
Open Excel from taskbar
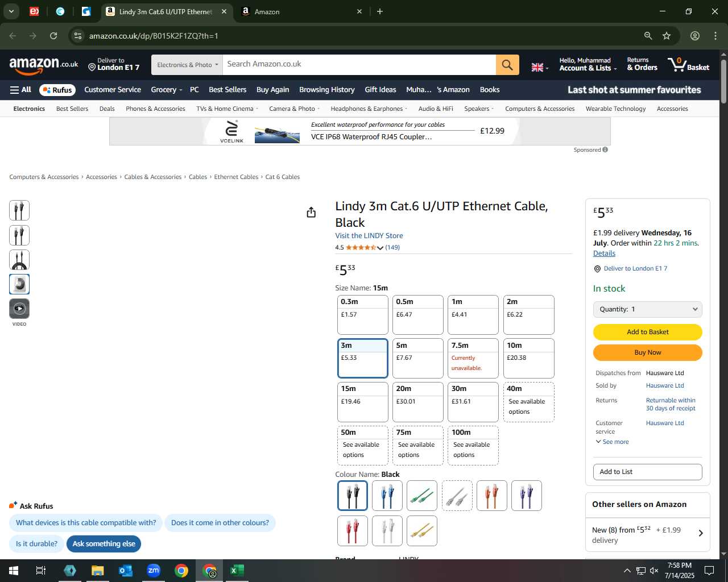(237, 571)
